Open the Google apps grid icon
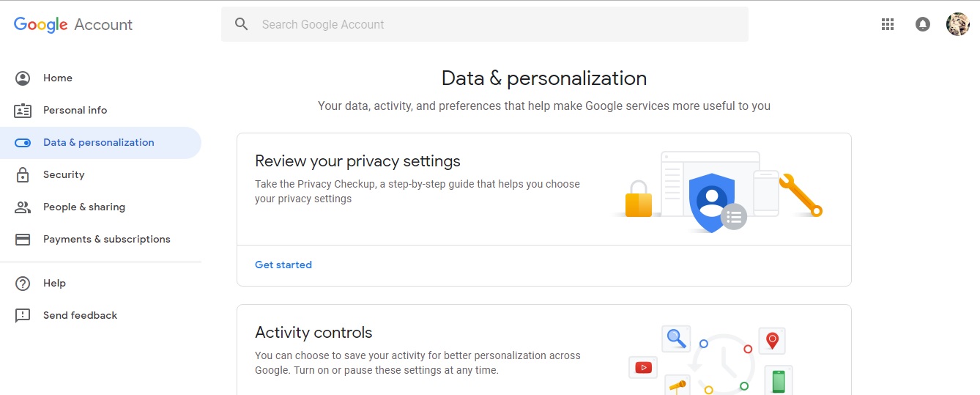 888,24
